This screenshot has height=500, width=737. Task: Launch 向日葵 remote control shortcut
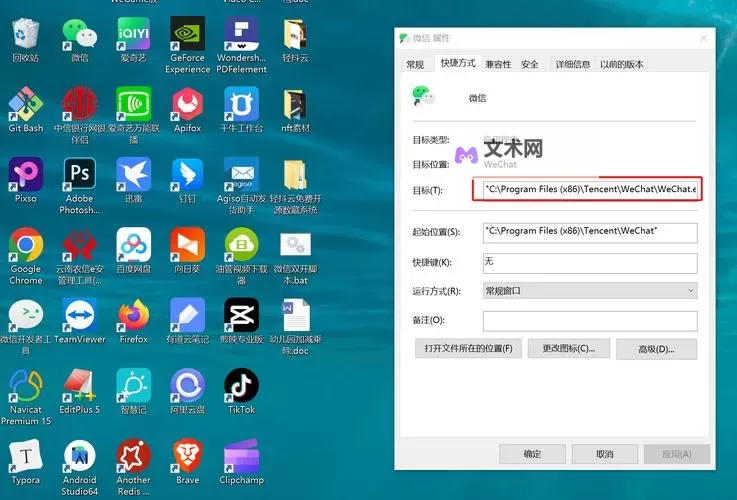point(187,245)
